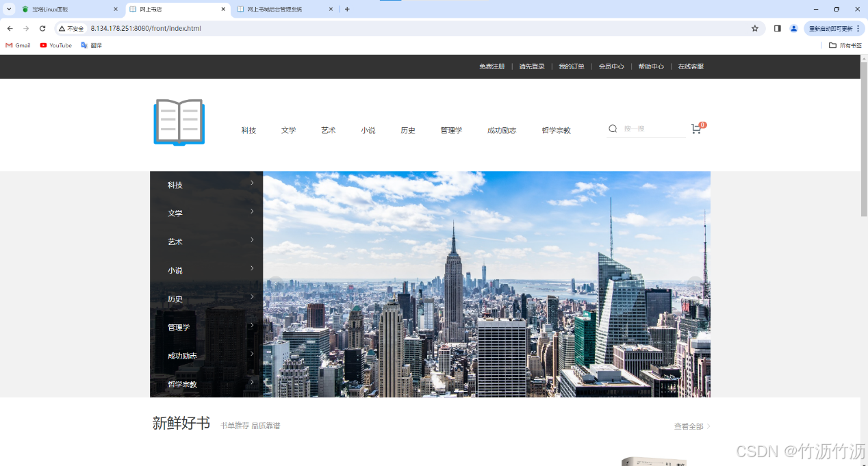Click the browser forward arrow
The image size is (868, 466).
pyautogui.click(x=26, y=29)
